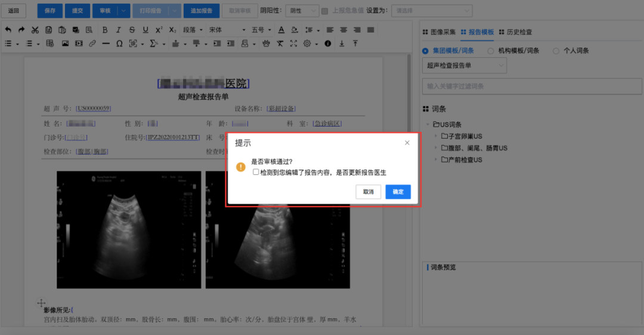Image resolution: width=644 pixels, height=335 pixels.
Task: Click 取消 in the prompt dialog
Action: click(x=369, y=192)
